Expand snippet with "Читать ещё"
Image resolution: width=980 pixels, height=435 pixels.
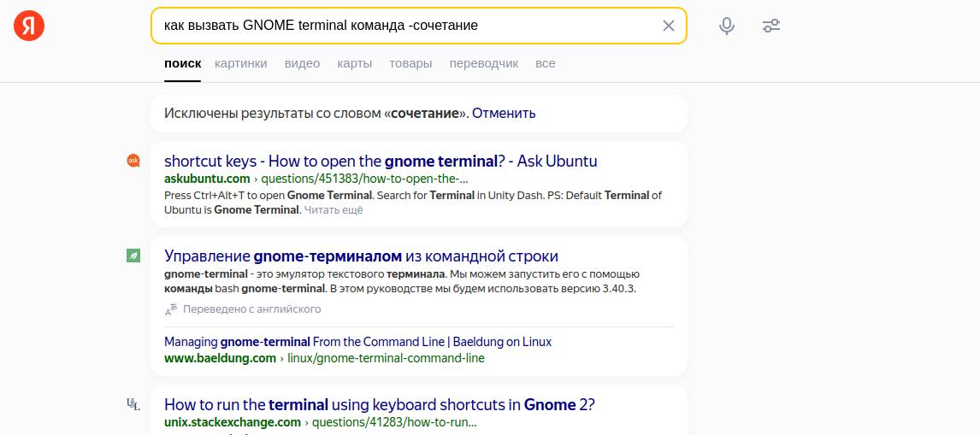pyautogui.click(x=334, y=210)
